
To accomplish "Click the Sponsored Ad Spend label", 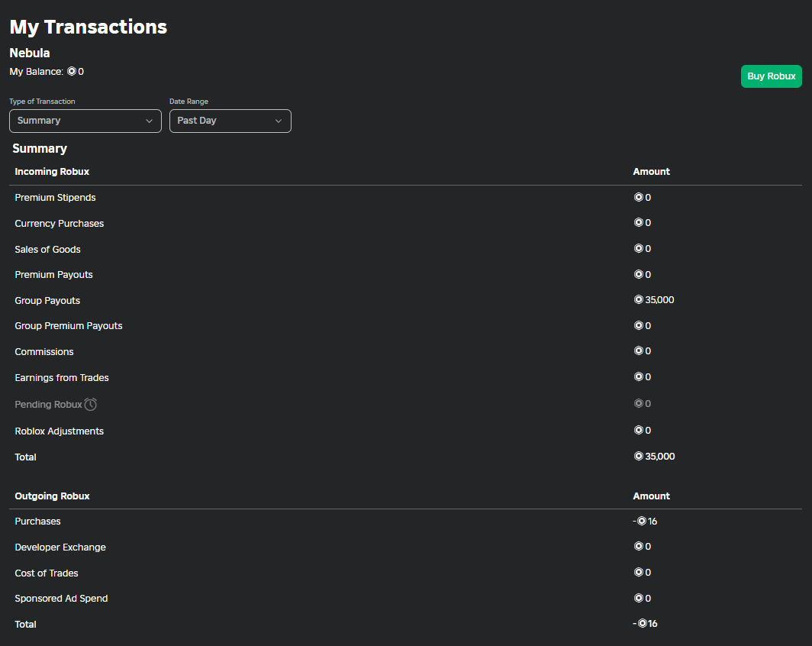I will [x=61, y=599].
